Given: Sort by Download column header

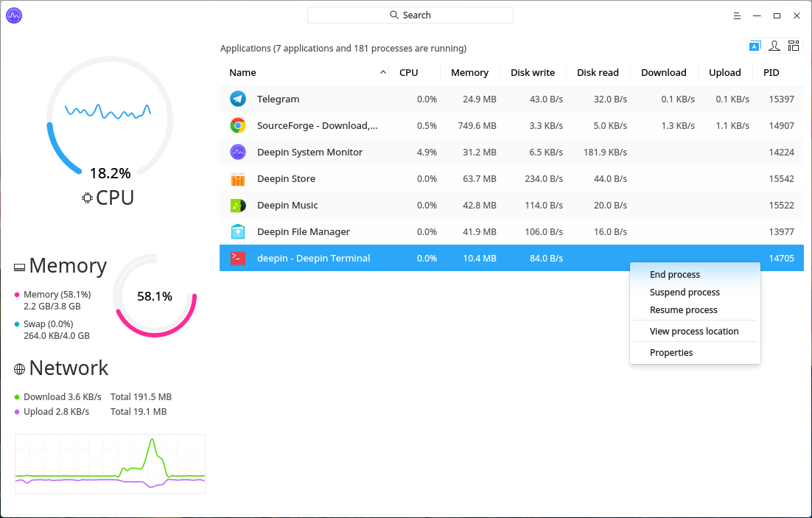Looking at the screenshot, I should [663, 72].
